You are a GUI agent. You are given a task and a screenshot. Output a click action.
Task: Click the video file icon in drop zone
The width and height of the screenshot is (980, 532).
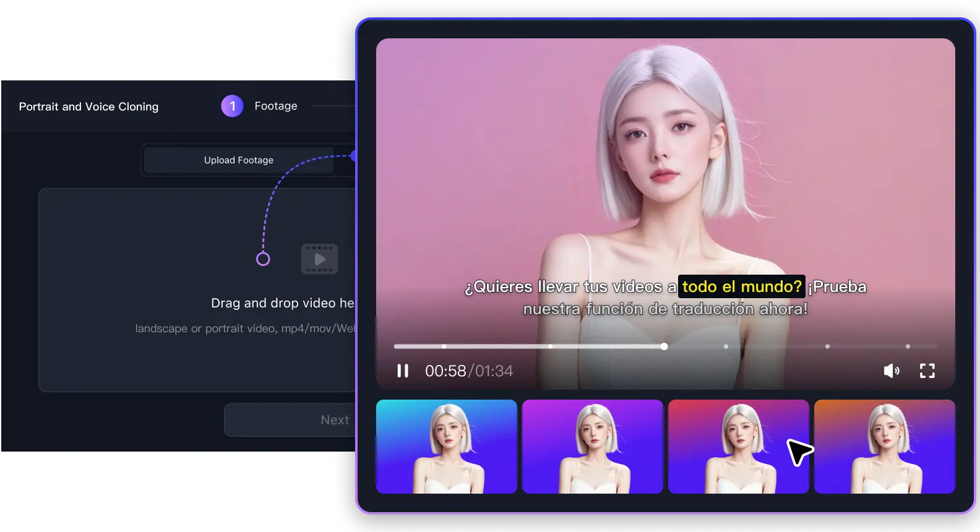click(319, 259)
